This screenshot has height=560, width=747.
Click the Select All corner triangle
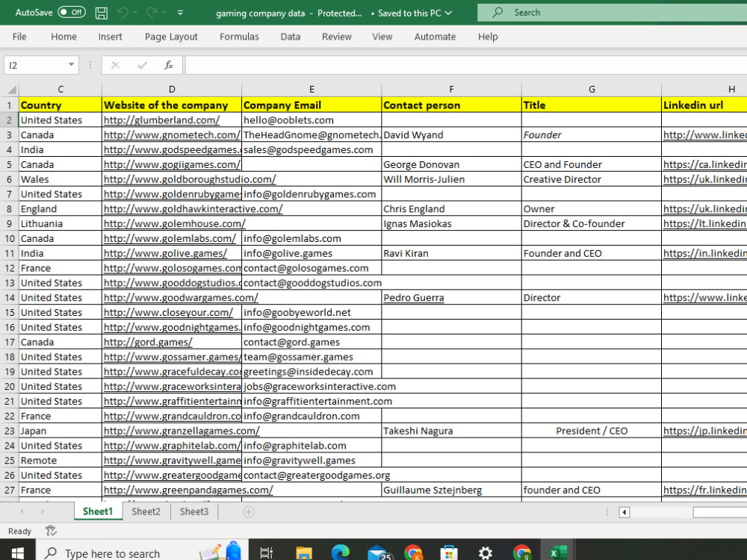(11, 90)
